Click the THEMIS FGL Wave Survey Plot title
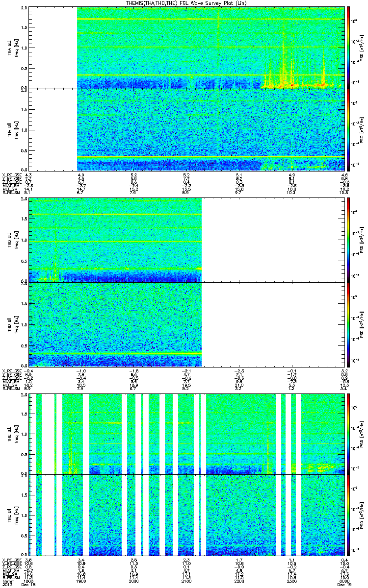368x588 pixels. 184,3
